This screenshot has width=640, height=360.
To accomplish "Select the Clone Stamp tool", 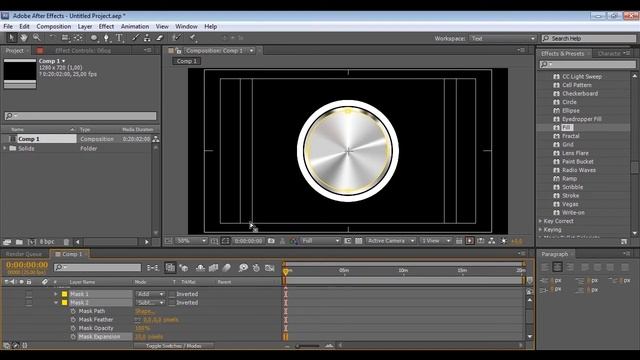I will [x=147, y=38].
